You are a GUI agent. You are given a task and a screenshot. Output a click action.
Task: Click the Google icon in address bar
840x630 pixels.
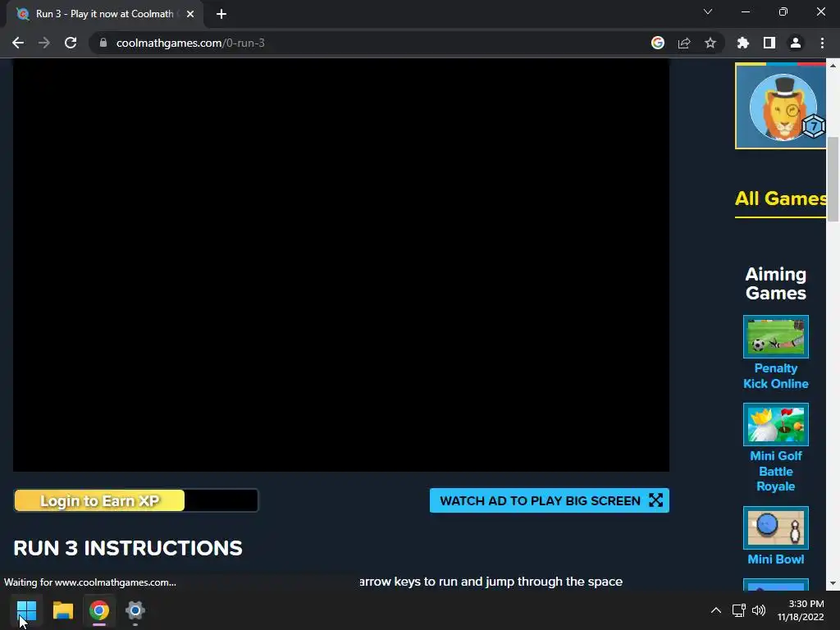(658, 43)
